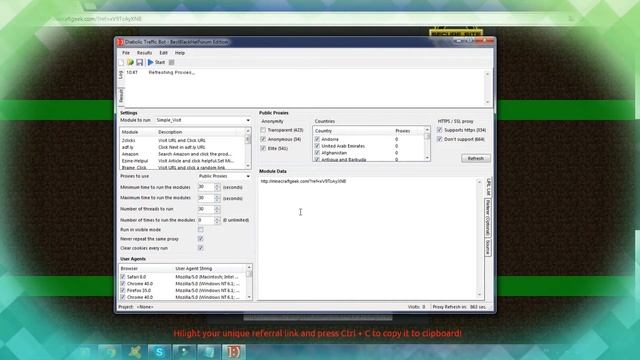Screen dimensions: 640x360
Task: Switch to the Referrer (Optional) side tab
Action: (x=487, y=218)
